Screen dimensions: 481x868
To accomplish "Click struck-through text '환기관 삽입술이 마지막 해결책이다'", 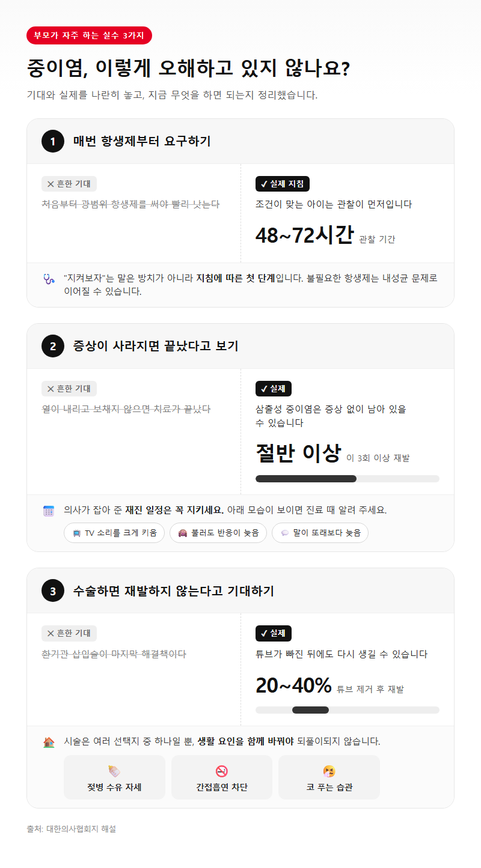I will 114,654.
